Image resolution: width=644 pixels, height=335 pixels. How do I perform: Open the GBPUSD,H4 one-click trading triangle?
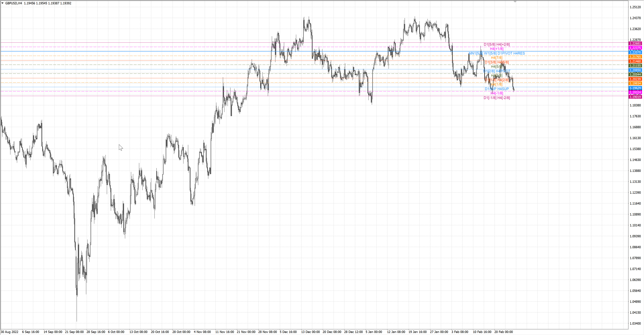tap(3, 3)
